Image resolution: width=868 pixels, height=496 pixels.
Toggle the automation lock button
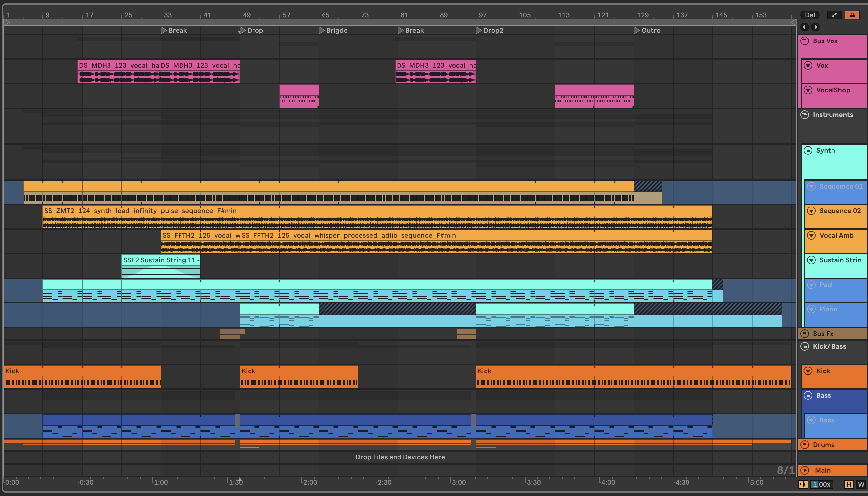(852, 15)
